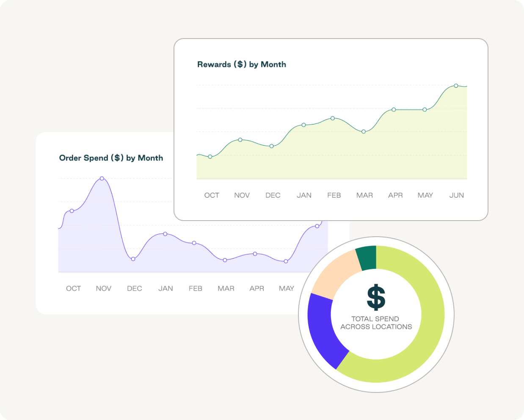Click the APR axis label on Order Spend chart
Viewport: 524px width, 420px height.
[x=257, y=288]
